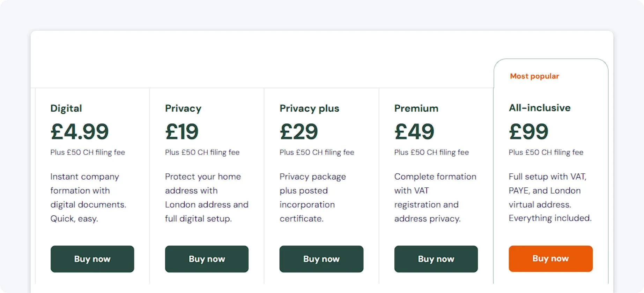This screenshot has width=644, height=293.
Task: Click the Premium plan description text
Action: pos(435,197)
